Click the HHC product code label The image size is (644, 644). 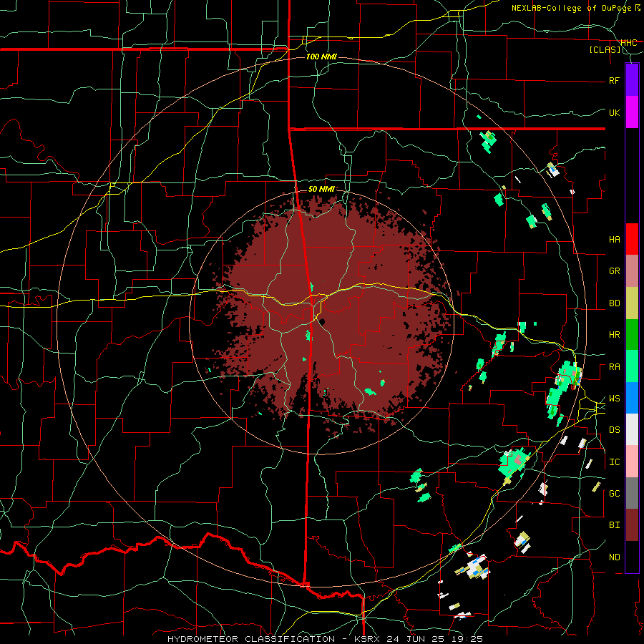pos(628,43)
